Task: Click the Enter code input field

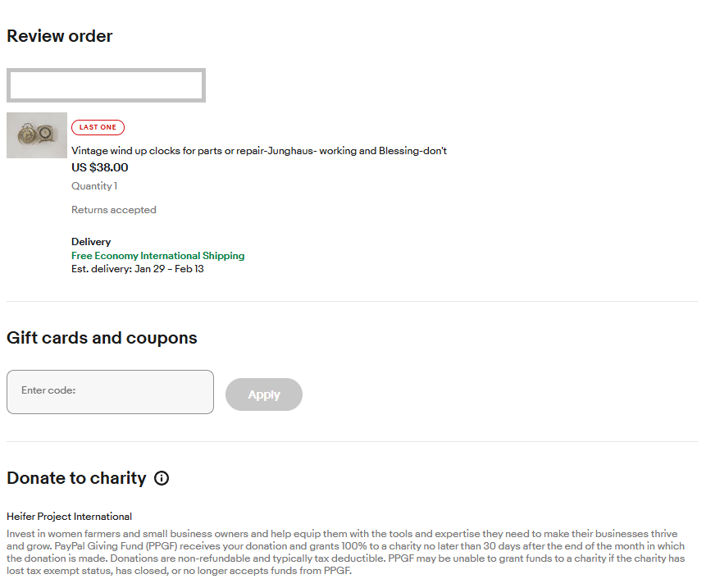Action: click(110, 391)
